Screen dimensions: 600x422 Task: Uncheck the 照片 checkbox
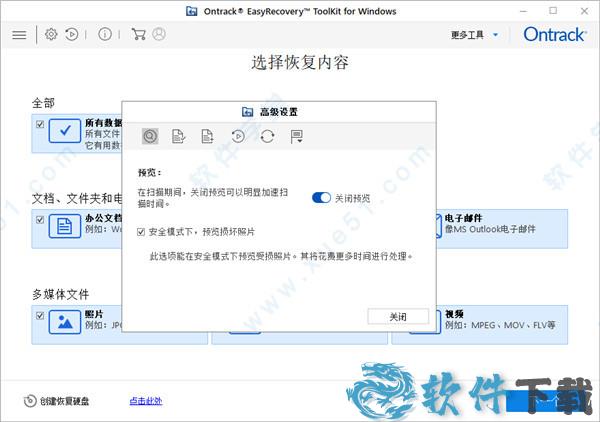40,315
